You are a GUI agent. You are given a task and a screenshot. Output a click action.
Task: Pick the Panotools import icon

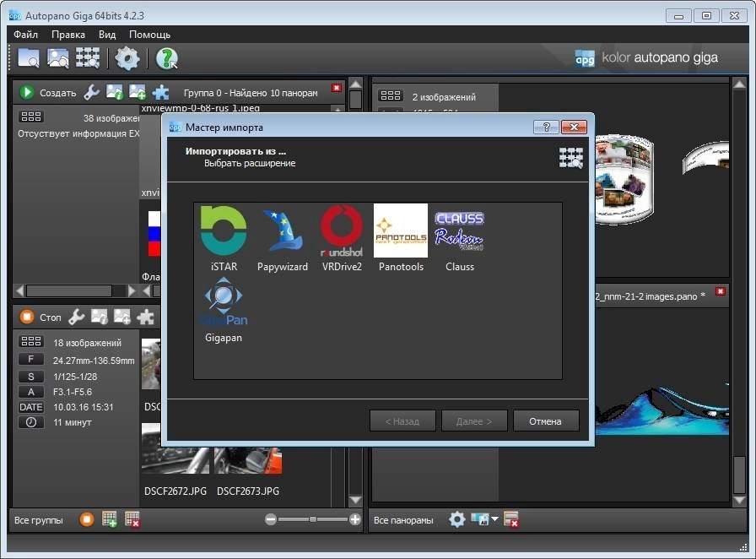coord(401,238)
